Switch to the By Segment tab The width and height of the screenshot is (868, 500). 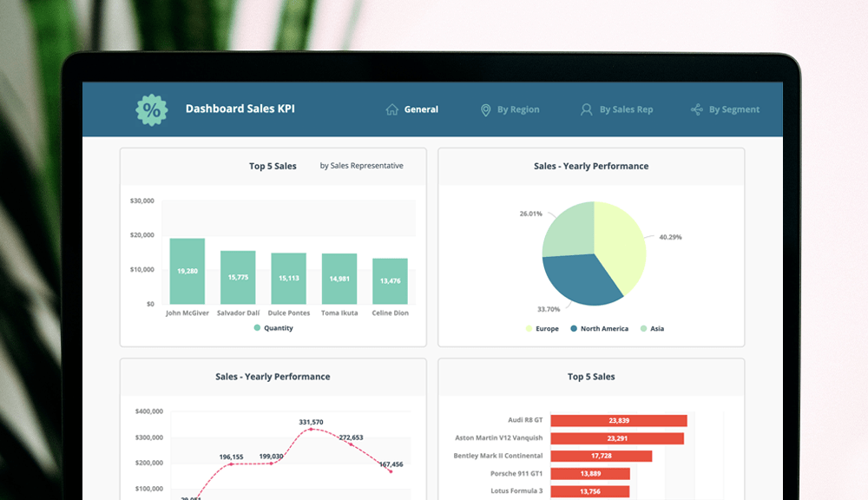(x=725, y=109)
